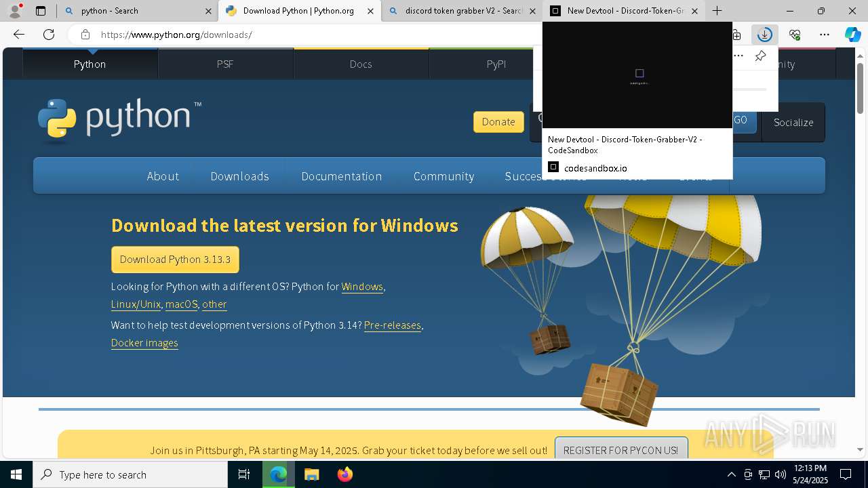Open the Community menu
This screenshot has width=868, height=488.
coord(443,176)
